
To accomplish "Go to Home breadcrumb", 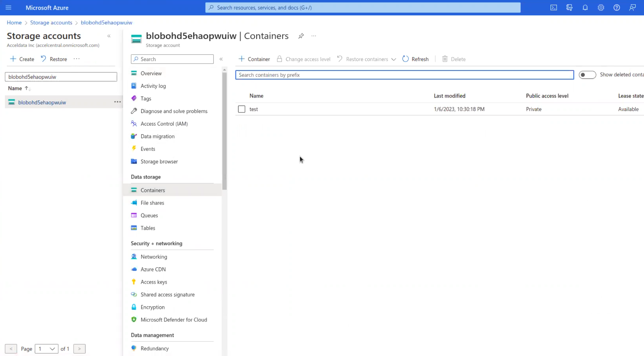I will coord(14,23).
